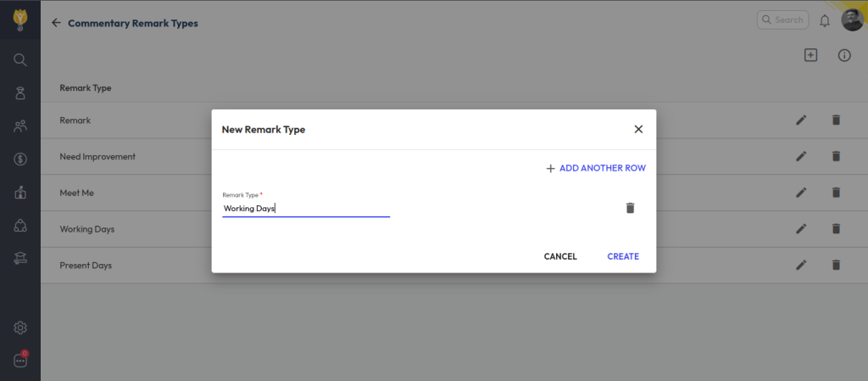868x381 pixels.
Task: Edit the Remark row with pencil icon
Action: pyautogui.click(x=801, y=120)
